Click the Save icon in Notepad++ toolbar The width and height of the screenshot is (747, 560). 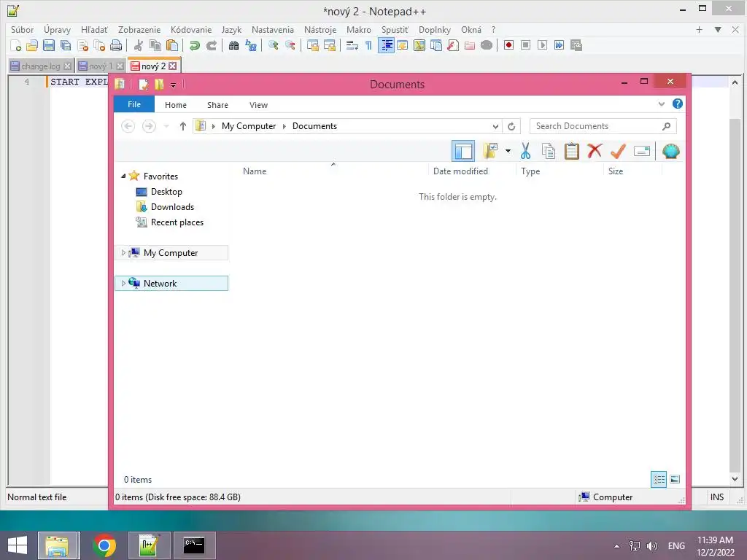coord(49,45)
